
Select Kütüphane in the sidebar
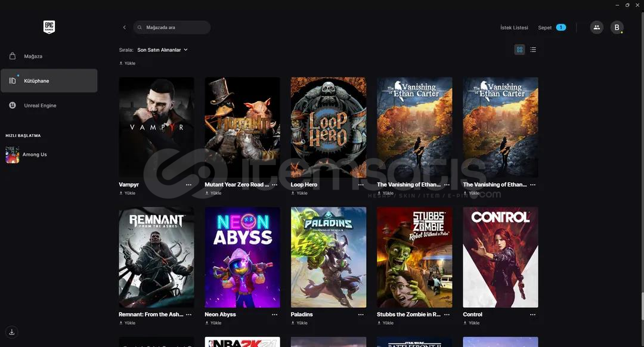[49, 80]
